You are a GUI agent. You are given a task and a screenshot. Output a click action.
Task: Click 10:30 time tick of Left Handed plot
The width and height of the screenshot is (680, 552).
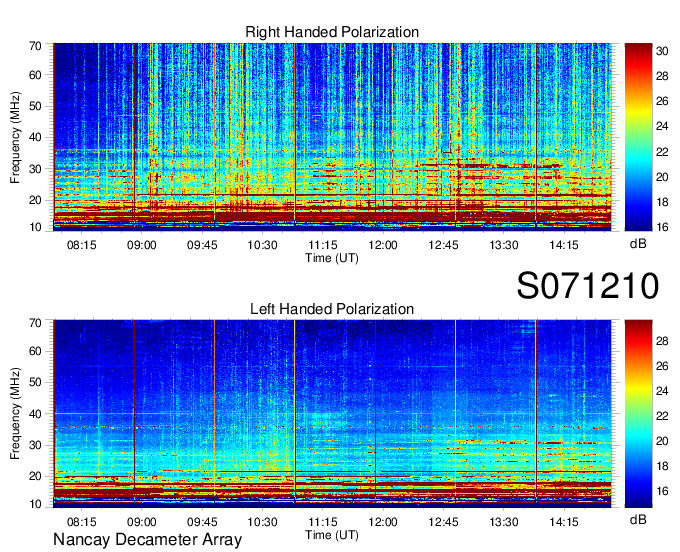[262, 522]
